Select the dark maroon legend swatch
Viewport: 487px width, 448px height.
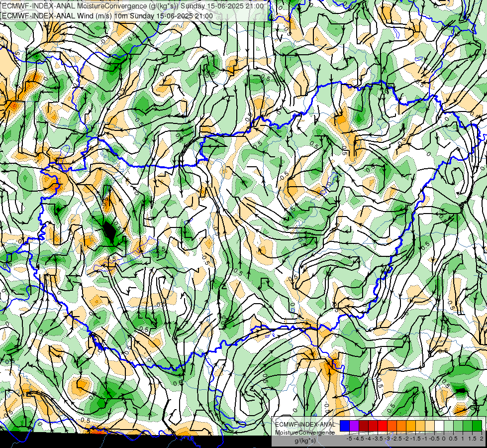point(364,426)
